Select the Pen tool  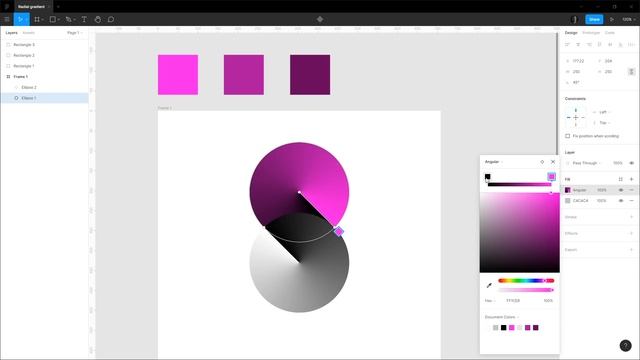click(69, 19)
